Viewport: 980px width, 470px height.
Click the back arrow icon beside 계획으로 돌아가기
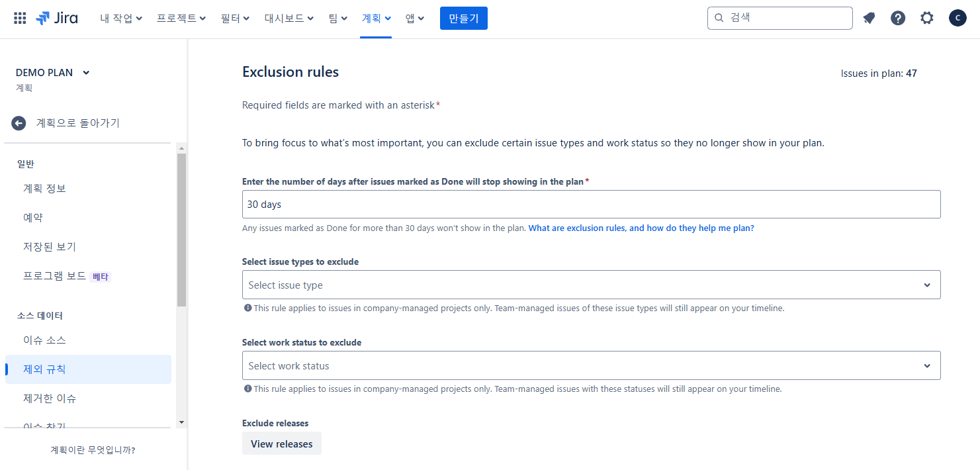pos(19,123)
